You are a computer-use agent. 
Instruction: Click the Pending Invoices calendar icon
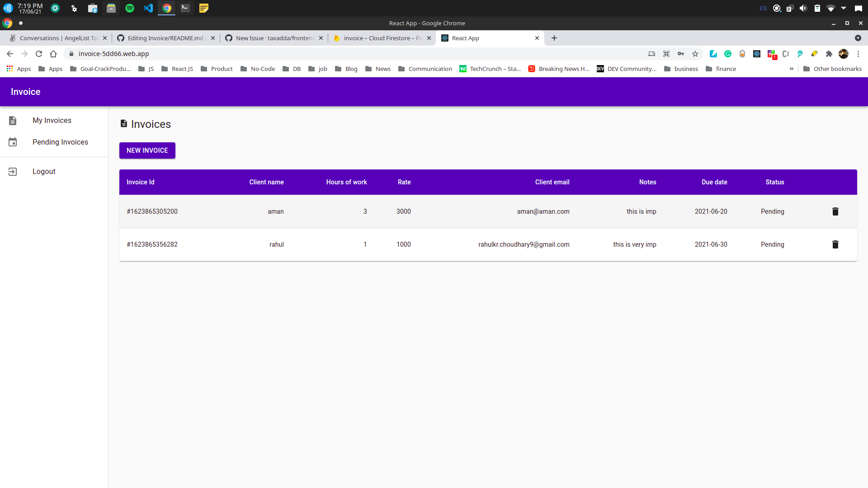pos(13,142)
